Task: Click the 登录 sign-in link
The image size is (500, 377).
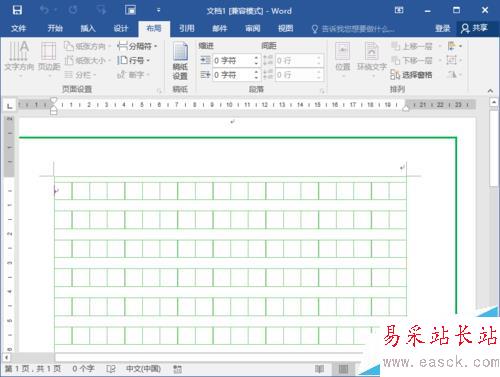Action: [x=443, y=29]
